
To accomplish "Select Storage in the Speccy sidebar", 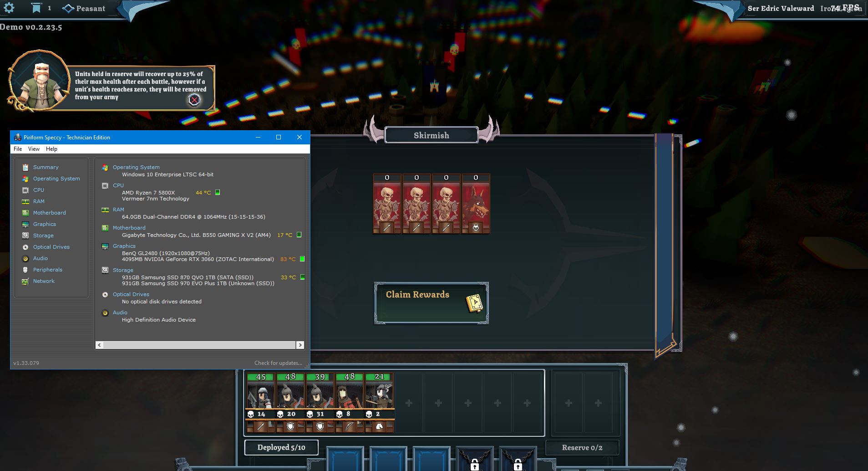I will coord(43,235).
